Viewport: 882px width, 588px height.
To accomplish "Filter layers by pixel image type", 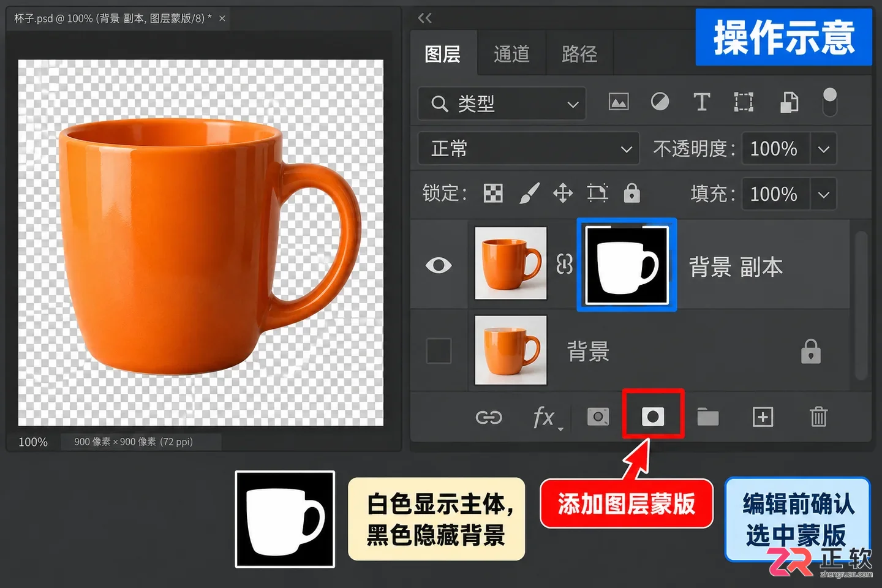I will (x=619, y=102).
